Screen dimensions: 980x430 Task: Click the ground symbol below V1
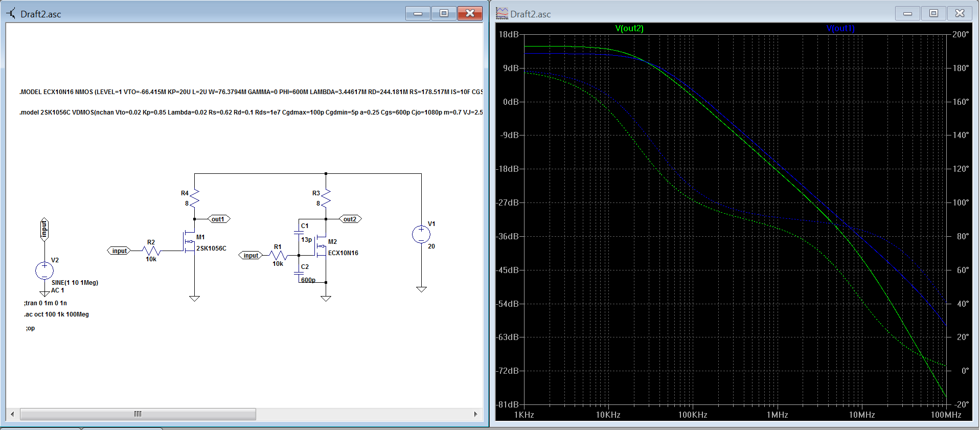(421, 289)
